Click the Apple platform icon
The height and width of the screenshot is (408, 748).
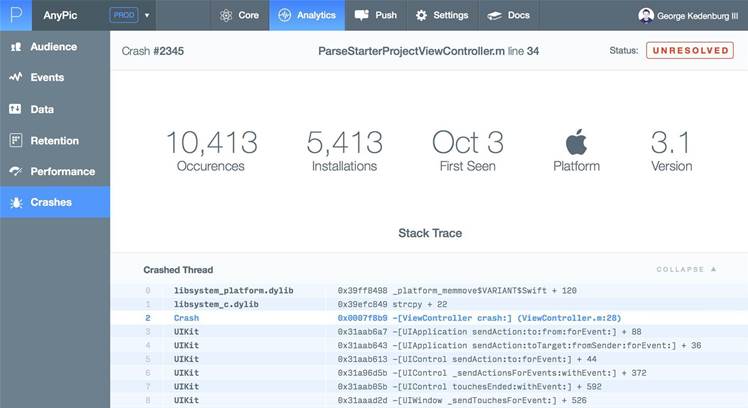pyautogui.click(x=576, y=141)
